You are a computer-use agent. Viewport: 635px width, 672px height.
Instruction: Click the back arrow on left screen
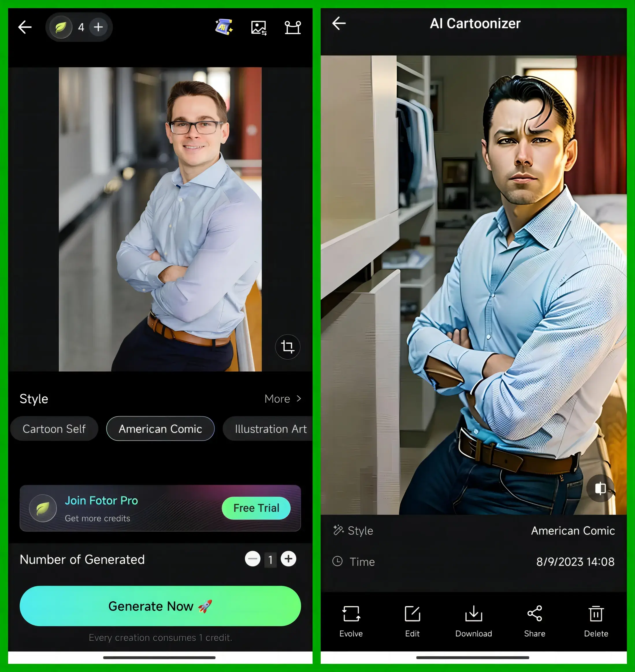[25, 26]
